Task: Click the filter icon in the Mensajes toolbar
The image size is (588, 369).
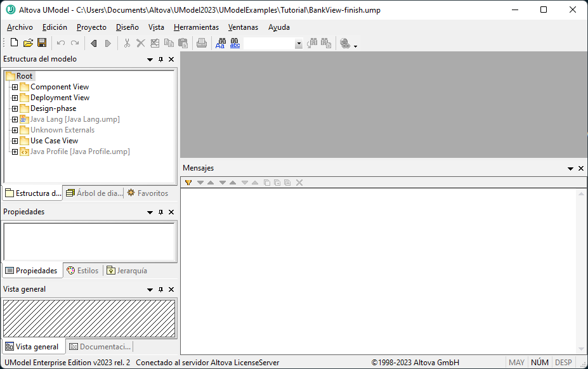Action: tap(188, 183)
